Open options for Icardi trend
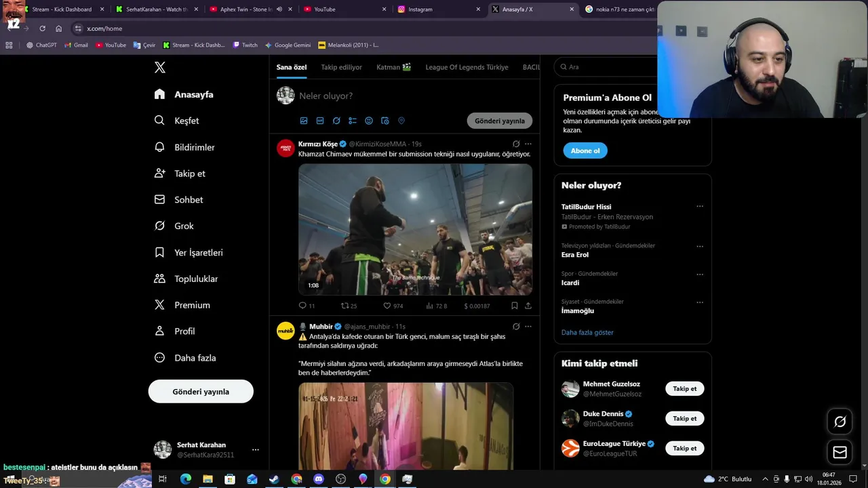This screenshot has width=868, height=488. pyautogui.click(x=700, y=274)
